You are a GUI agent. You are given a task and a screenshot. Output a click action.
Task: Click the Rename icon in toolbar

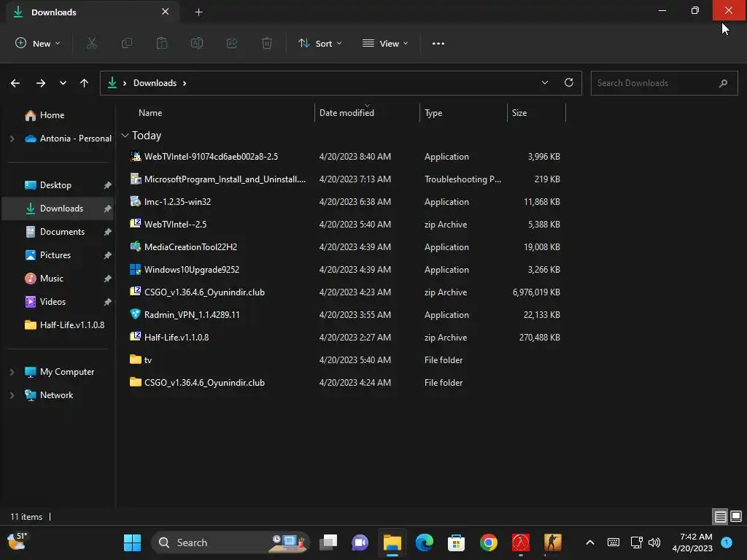click(197, 43)
